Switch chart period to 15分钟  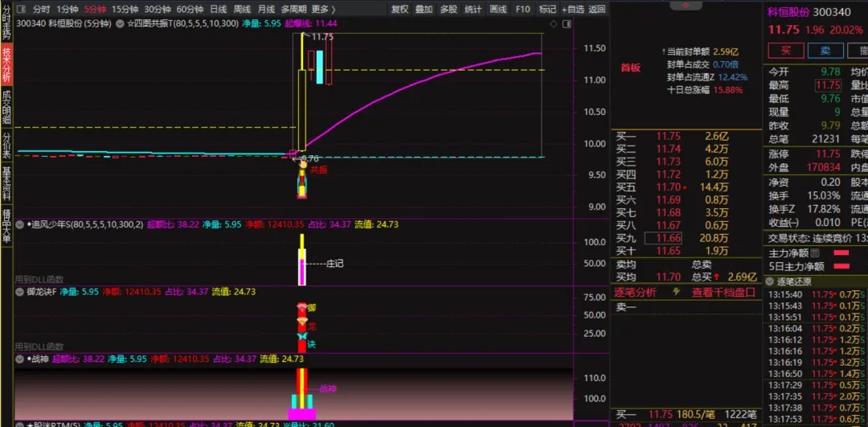[125, 9]
